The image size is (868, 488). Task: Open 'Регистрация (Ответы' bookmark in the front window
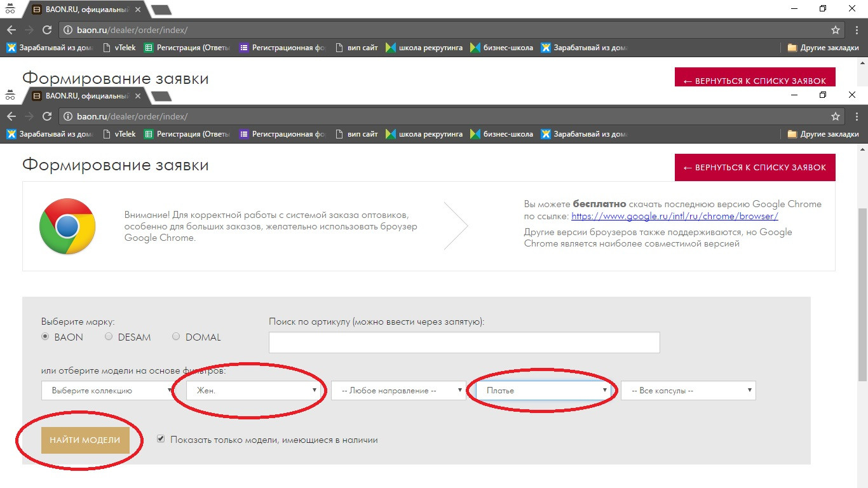pos(187,134)
